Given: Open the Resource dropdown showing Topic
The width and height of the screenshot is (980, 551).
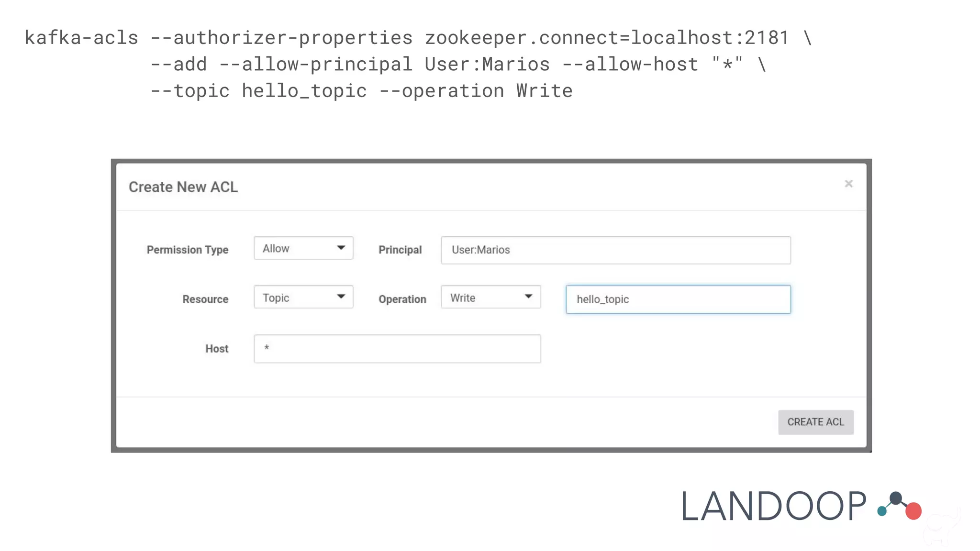Looking at the screenshot, I should tap(303, 297).
